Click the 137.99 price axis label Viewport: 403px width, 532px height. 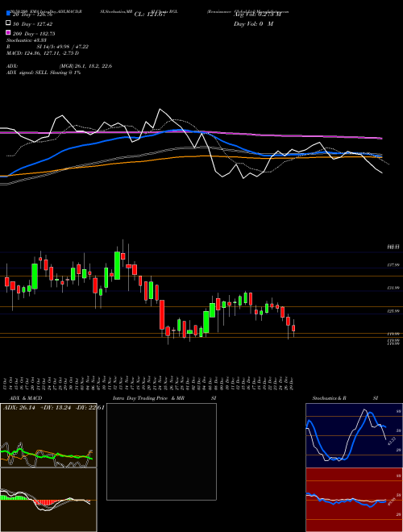[x=393, y=265]
